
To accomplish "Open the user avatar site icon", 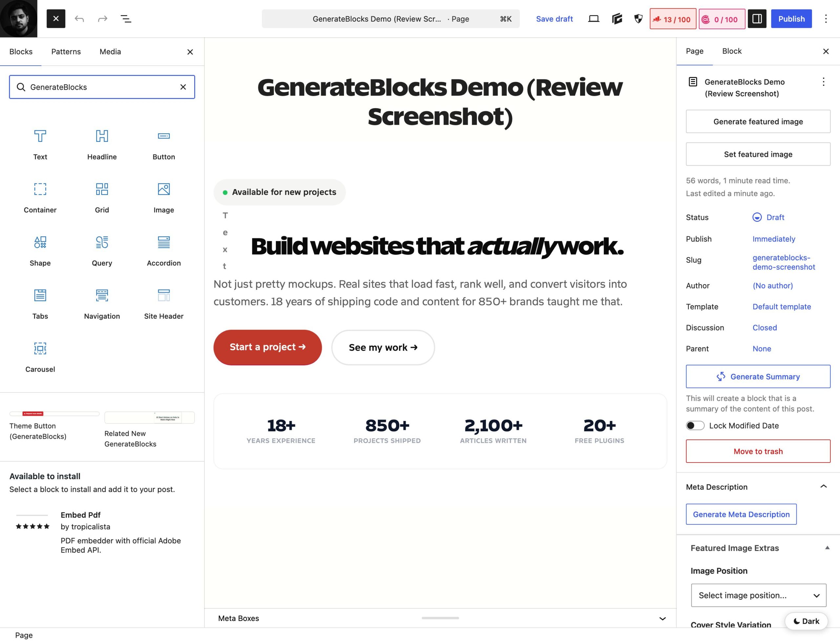I will (x=19, y=19).
